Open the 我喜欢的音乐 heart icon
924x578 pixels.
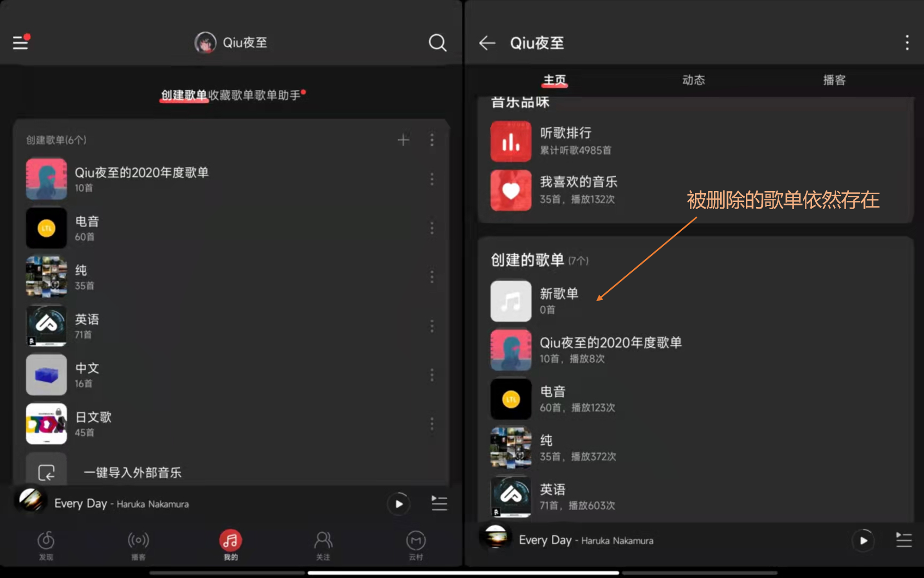click(510, 190)
